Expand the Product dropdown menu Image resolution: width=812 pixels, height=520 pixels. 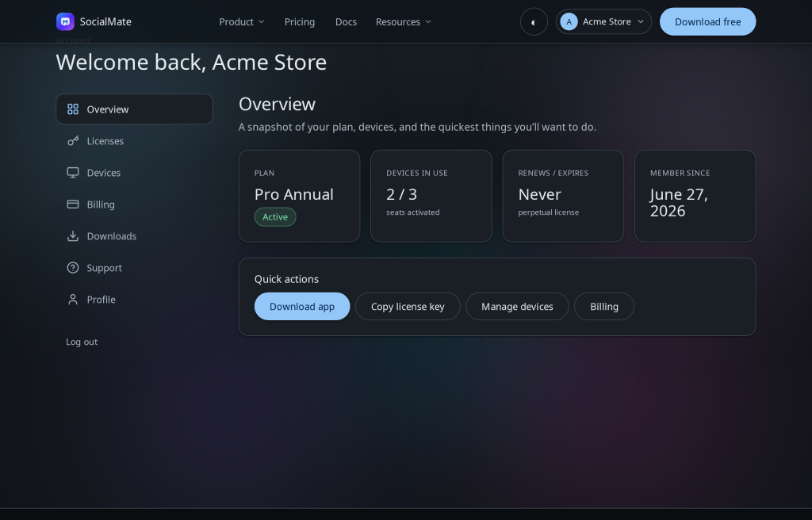click(x=242, y=21)
